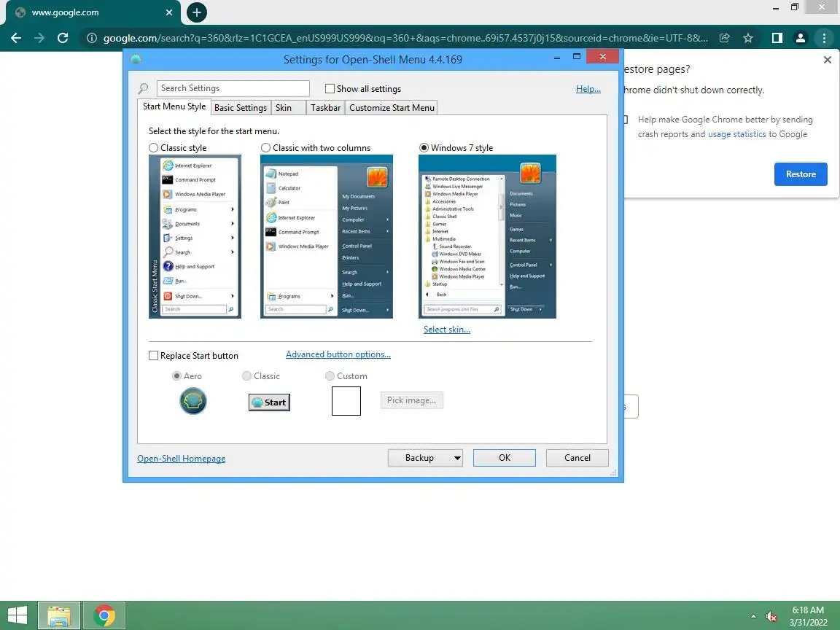Click the OK button
The width and height of the screenshot is (840, 630).
[504, 458]
